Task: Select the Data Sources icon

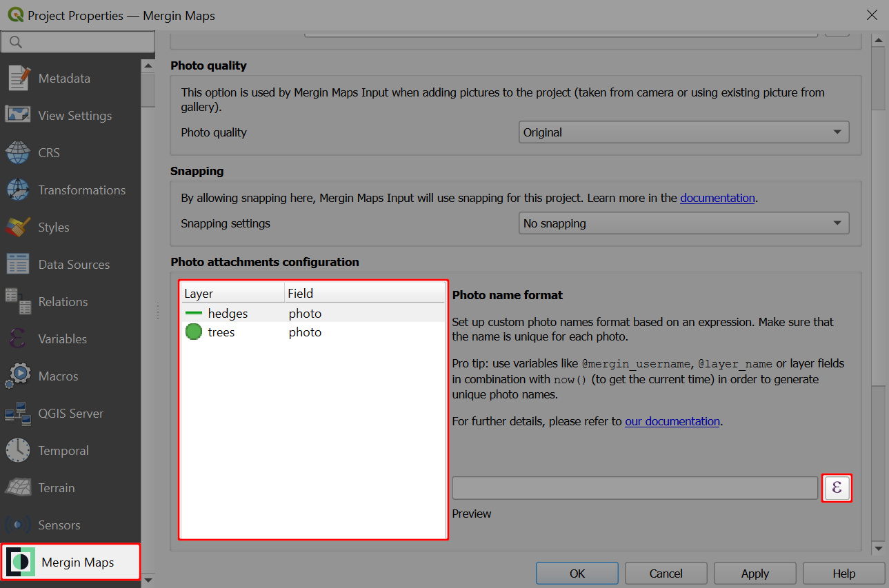Action: coord(18,264)
